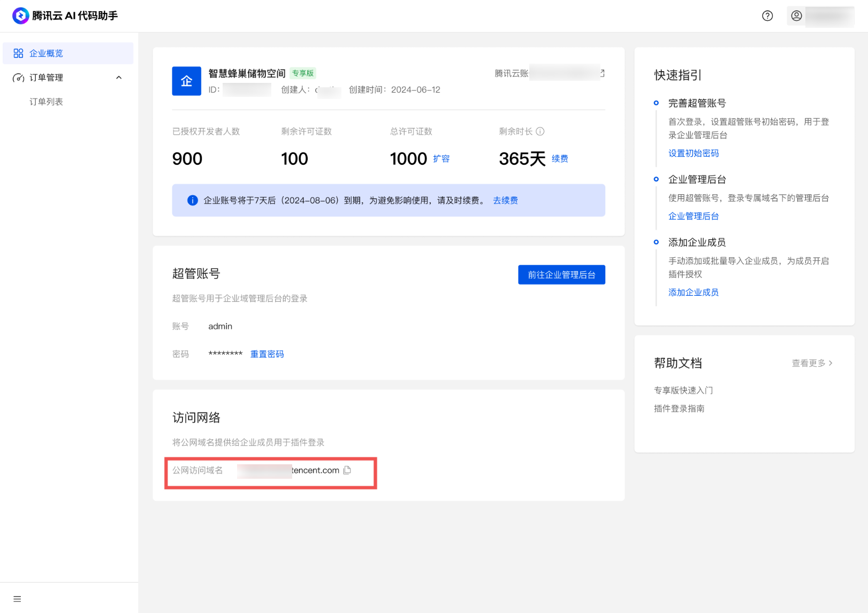Viewport: 868px width, 613px height.
Task: Click 去续费 in the expiration banner
Action: tap(505, 200)
